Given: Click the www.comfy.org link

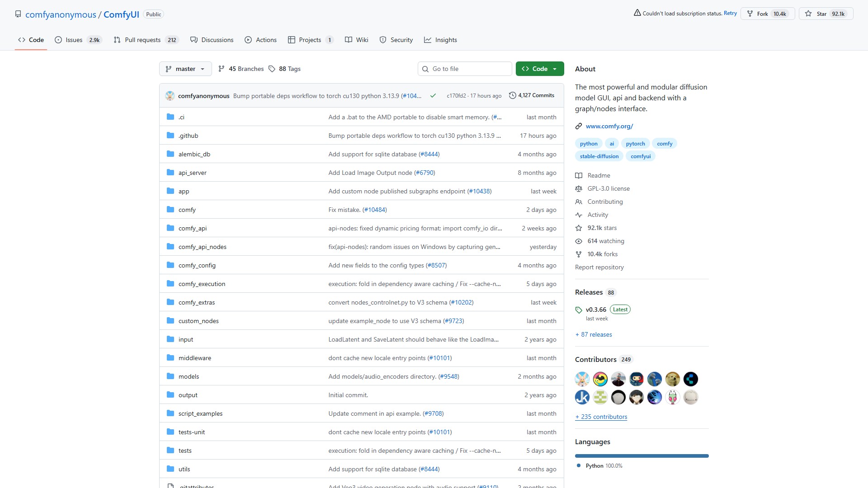Looking at the screenshot, I should coord(609,126).
